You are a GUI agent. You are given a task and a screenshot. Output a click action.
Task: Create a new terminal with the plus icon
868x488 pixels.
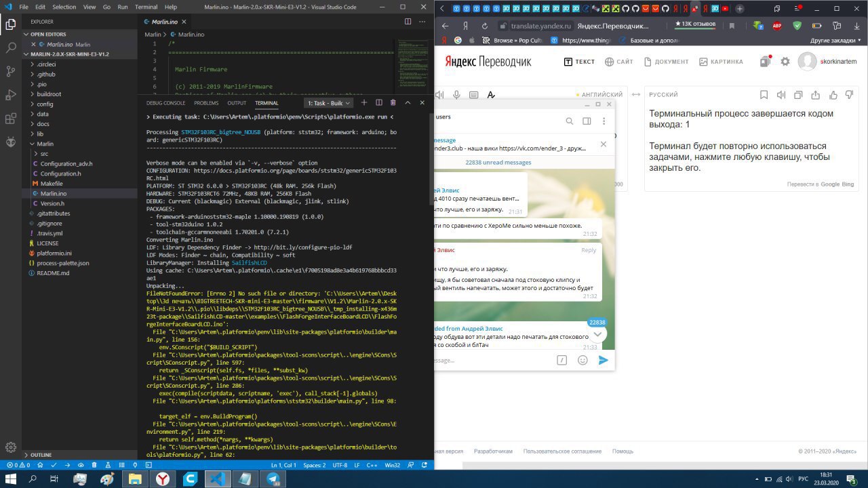pyautogui.click(x=363, y=103)
